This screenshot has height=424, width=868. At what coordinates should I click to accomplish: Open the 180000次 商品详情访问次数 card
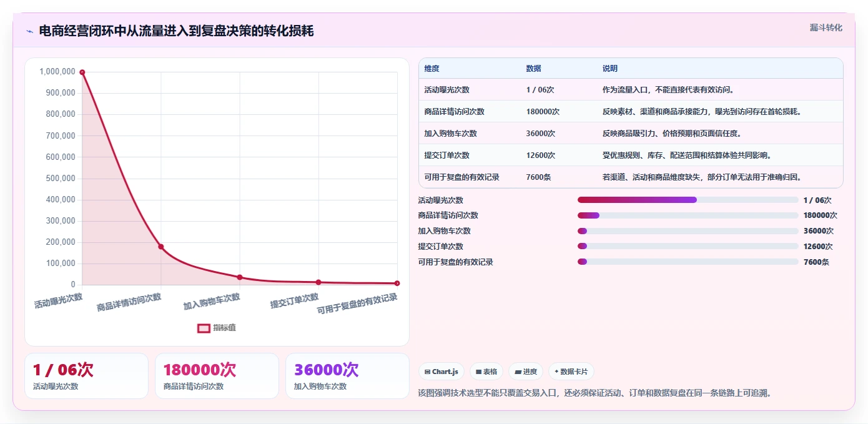(217, 376)
